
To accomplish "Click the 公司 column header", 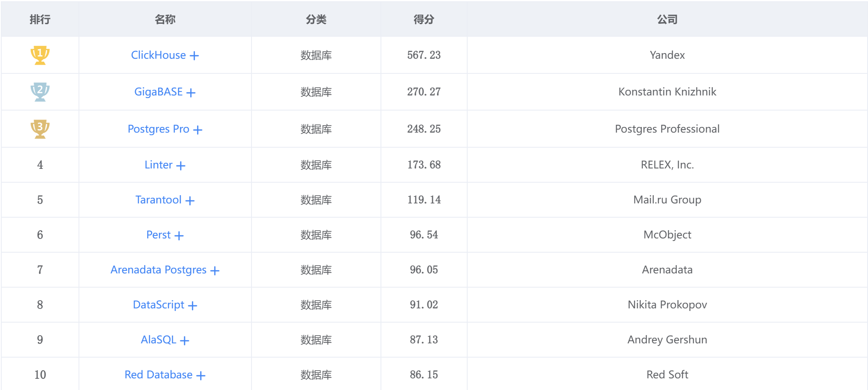I will pyautogui.click(x=667, y=19).
